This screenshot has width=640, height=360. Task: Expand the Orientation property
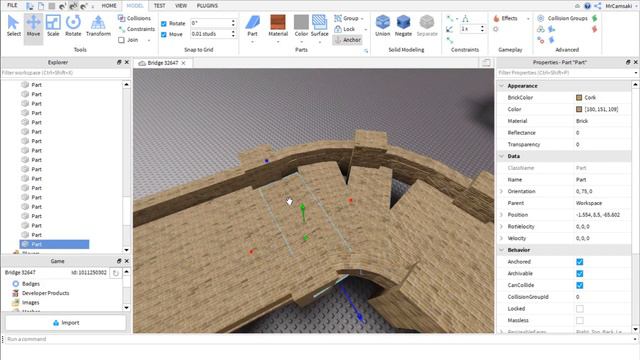click(x=502, y=191)
